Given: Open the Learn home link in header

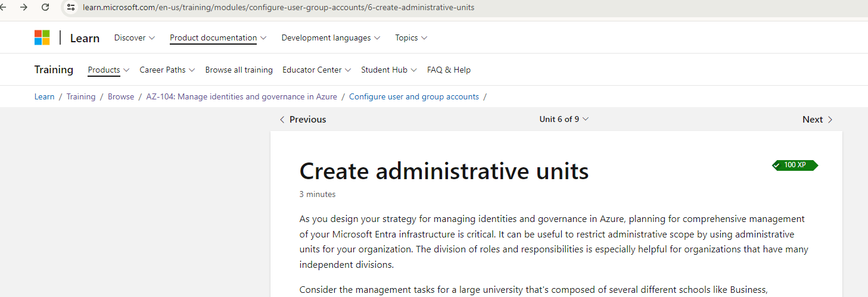Looking at the screenshot, I should 85,38.
